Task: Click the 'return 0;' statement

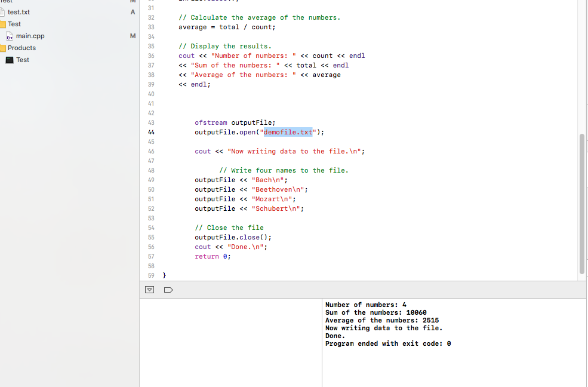Action: point(213,256)
